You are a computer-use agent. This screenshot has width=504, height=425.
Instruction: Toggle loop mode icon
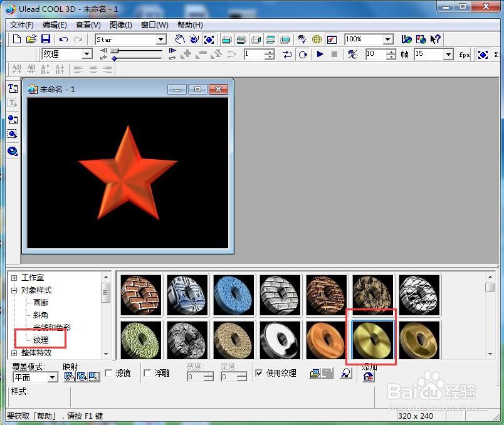pos(303,55)
